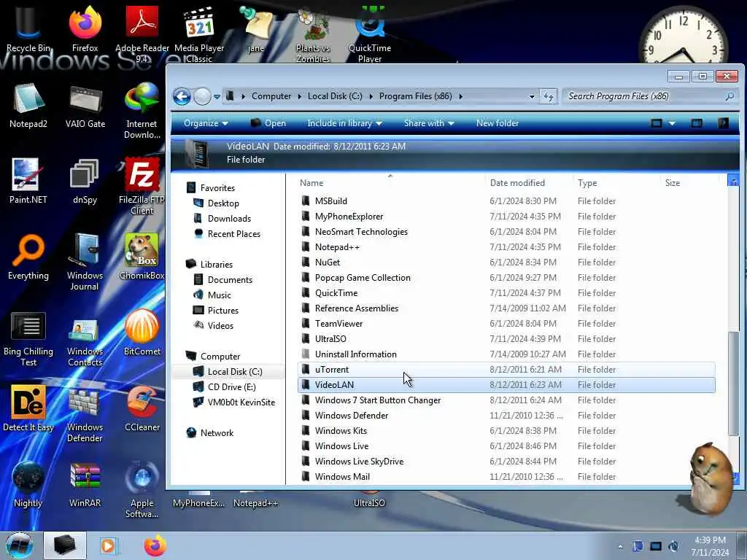The width and height of the screenshot is (747, 560).
Task: Select the uTorrent folder row
Action: (506, 370)
